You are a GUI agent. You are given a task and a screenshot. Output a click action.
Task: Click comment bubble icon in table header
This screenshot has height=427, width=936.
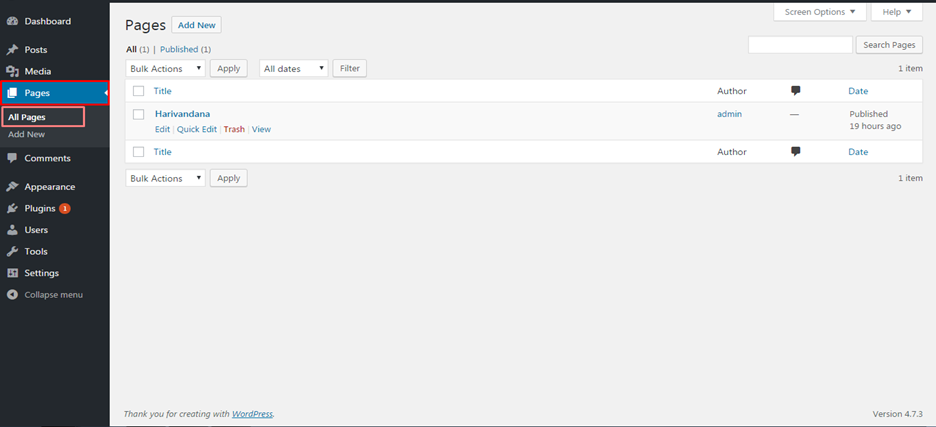pos(796,91)
